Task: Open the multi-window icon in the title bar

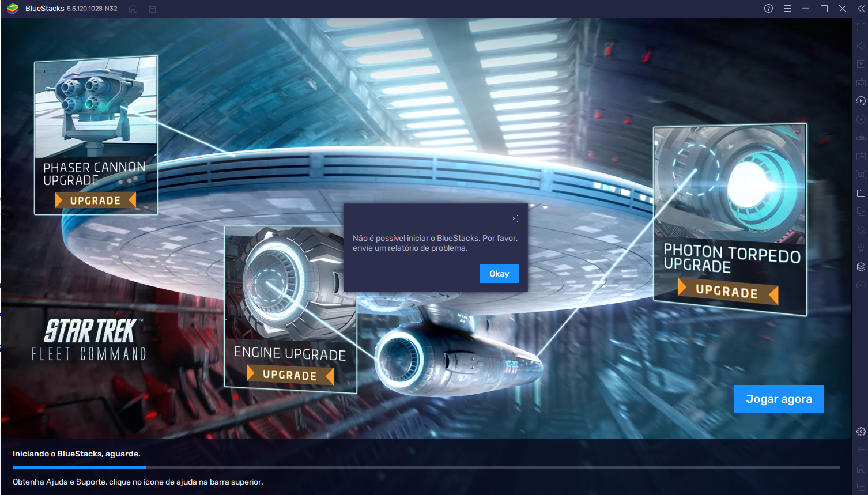Action: click(x=152, y=9)
